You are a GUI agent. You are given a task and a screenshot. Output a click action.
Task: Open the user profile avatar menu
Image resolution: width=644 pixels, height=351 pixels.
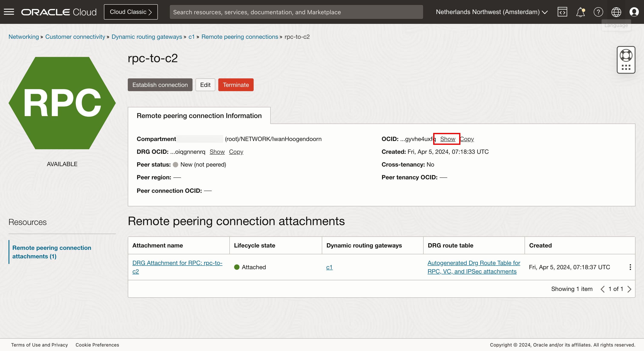pyautogui.click(x=634, y=12)
